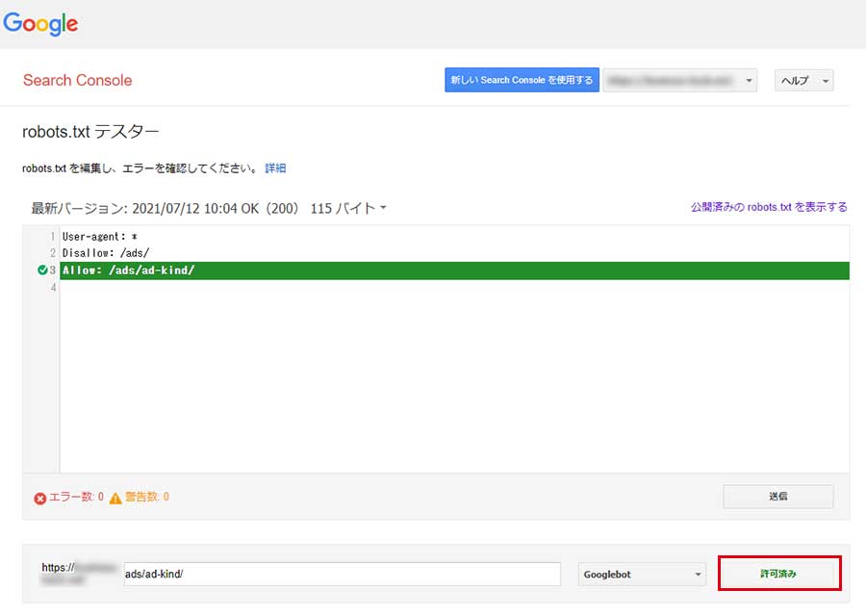This screenshot has width=866, height=616.
Task: Follow the 詳細 link
Action: click(275, 168)
